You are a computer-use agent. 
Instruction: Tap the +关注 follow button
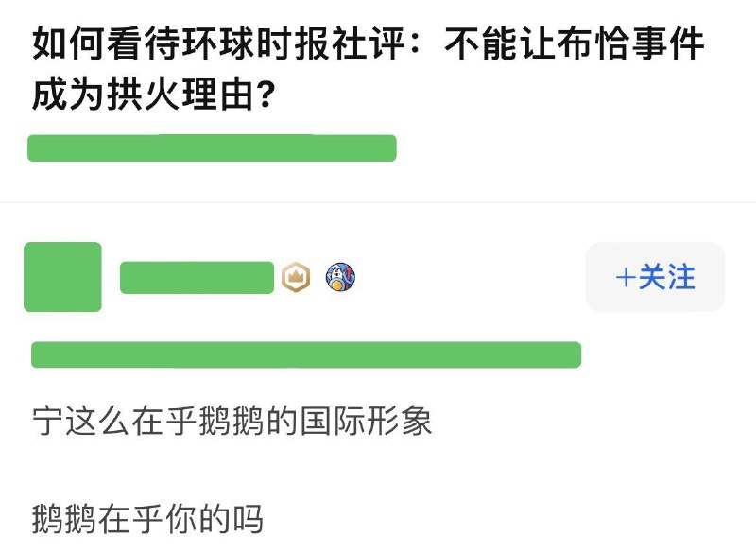pyautogui.click(x=655, y=277)
